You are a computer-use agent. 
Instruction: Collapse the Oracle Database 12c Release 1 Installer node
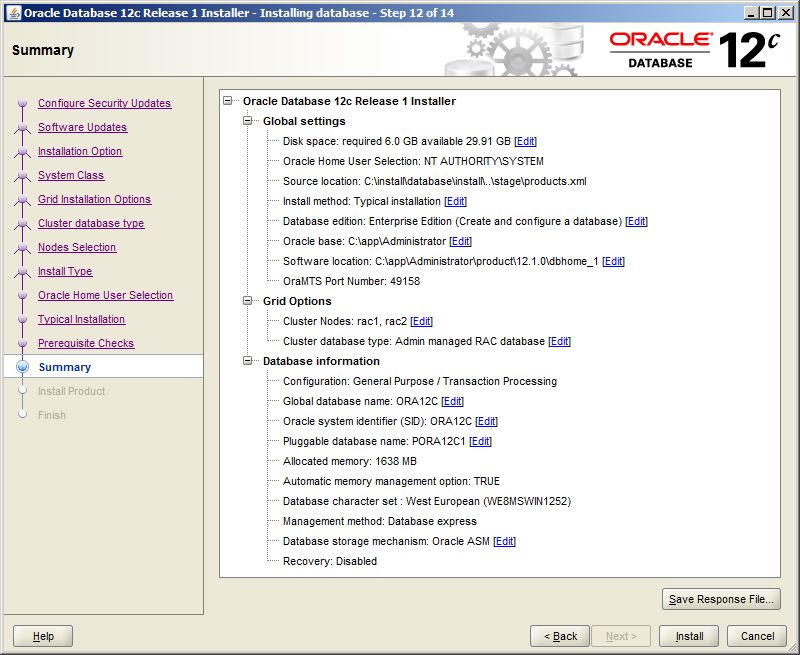[228, 101]
